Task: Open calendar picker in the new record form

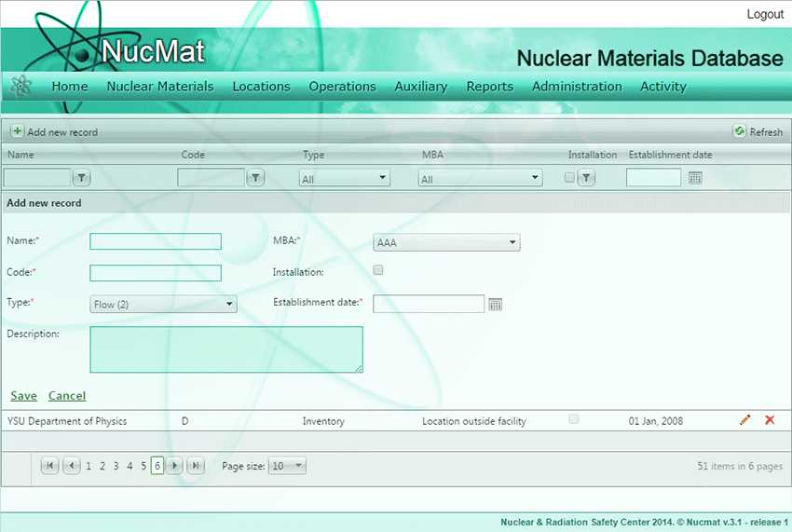Action: click(496, 304)
